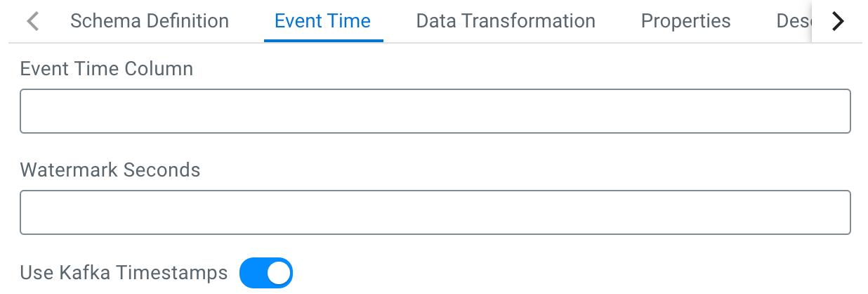This screenshot has width=868, height=294.
Task: Show more tabs using the right arrow
Action: point(837,22)
